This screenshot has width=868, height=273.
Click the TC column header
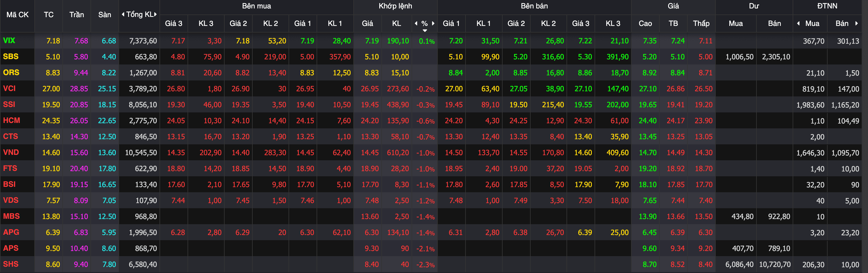tap(49, 15)
